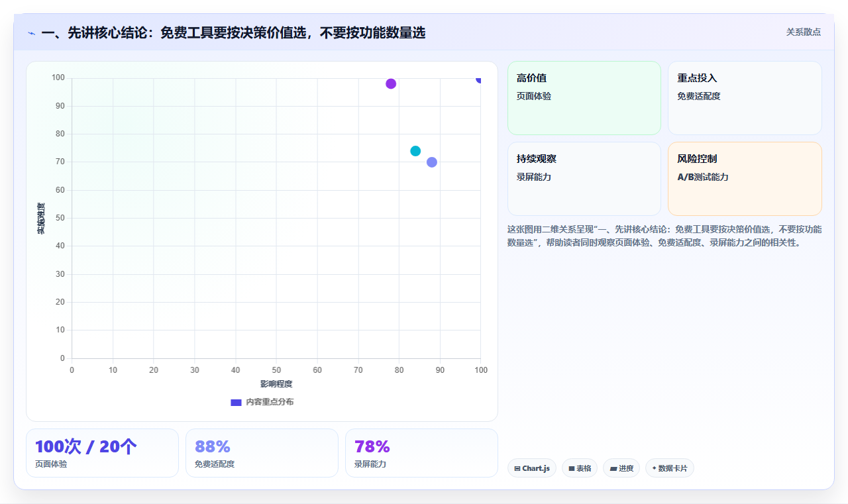Click the 表格 tag chip
848x504 pixels.
tap(580, 468)
